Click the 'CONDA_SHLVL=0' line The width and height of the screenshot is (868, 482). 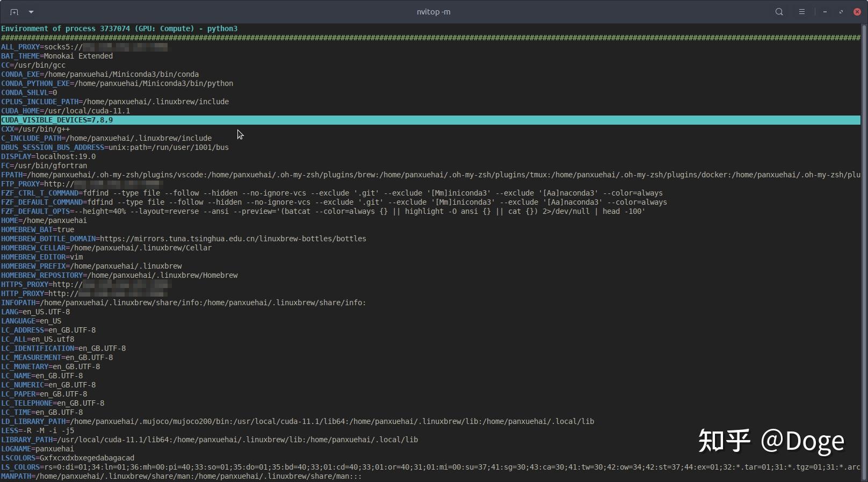point(29,92)
